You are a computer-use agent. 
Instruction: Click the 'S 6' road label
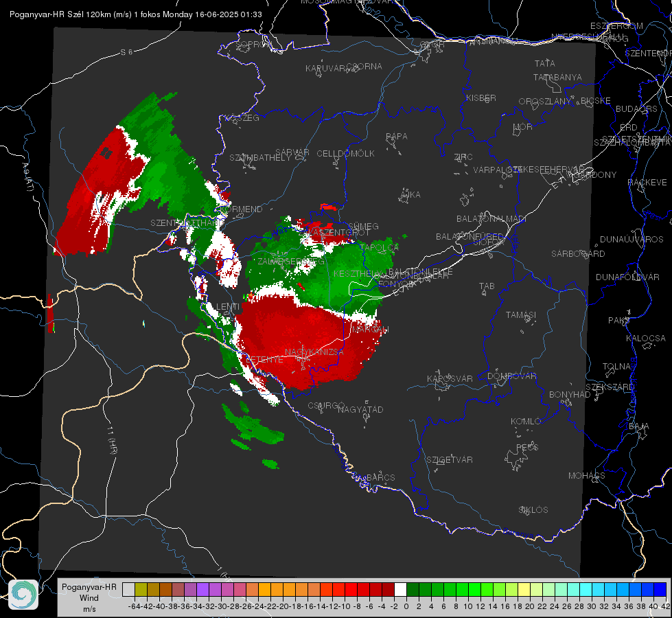point(126,52)
